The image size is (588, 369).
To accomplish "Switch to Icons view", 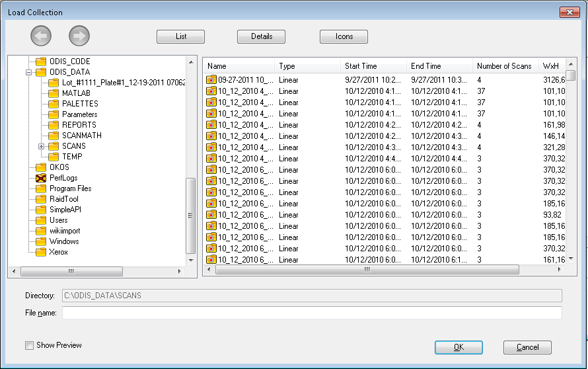I will (x=344, y=37).
